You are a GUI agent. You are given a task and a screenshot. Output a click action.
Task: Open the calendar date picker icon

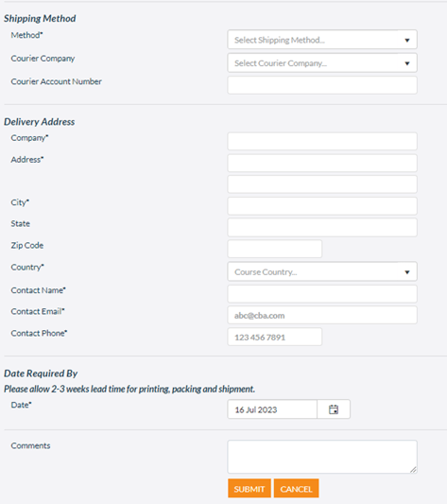coord(334,409)
